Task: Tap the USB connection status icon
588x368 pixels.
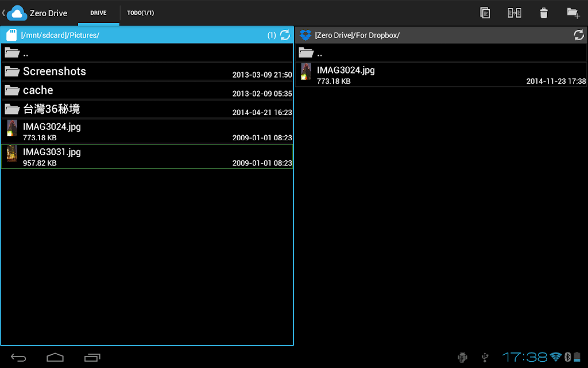Action: 485,357
